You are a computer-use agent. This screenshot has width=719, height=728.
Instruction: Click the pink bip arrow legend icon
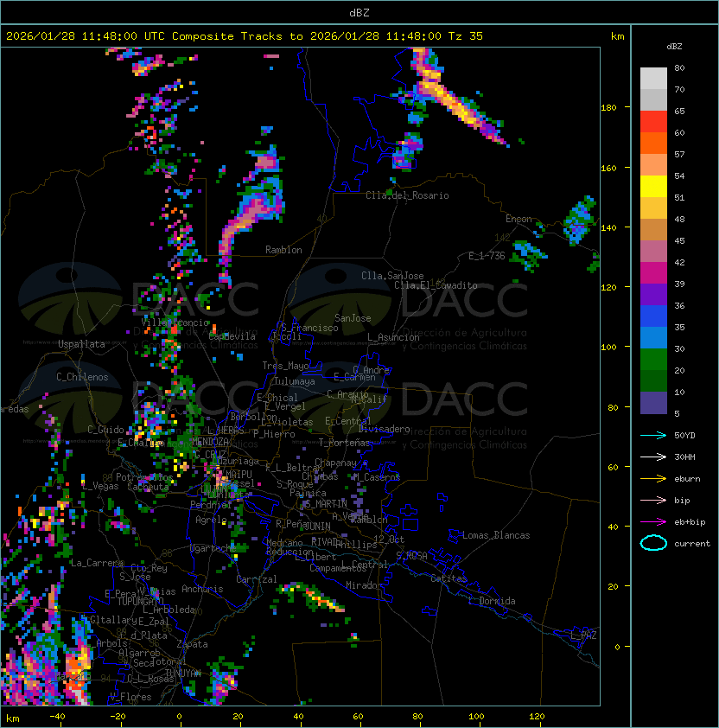(653, 500)
